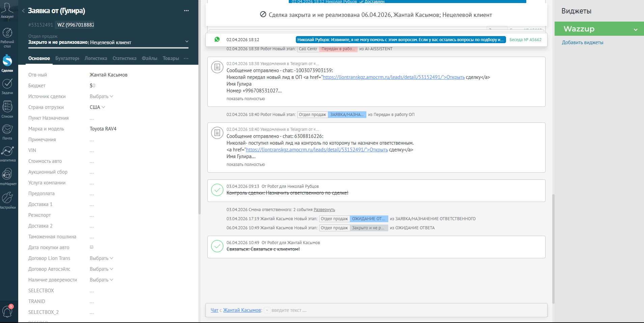
Task: Open the Источник сделки Выбрать dropdown
Action: pyautogui.click(x=101, y=96)
